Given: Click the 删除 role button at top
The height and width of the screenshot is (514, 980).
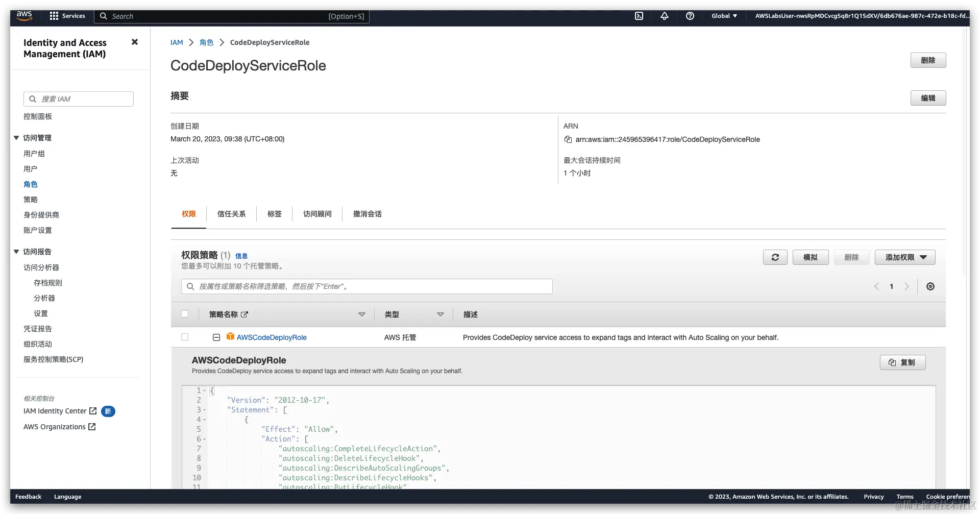Looking at the screenshot, I should 928,60.
